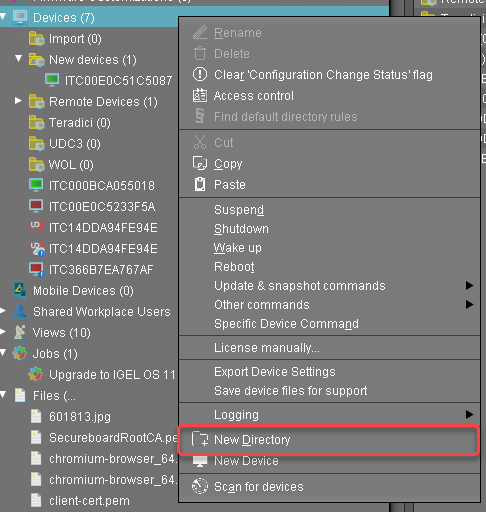
Task: Click the New Directory folder-plus icon
Action: 200,439
